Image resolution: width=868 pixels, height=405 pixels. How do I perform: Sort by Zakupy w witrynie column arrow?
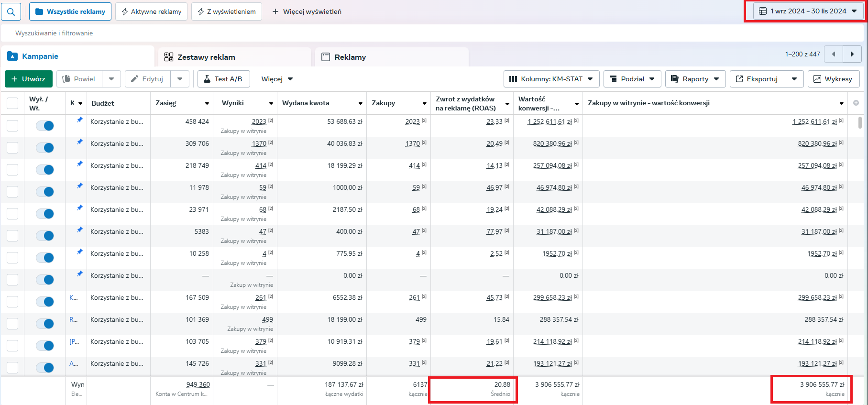pyautogui.click(x=842, y=103)
